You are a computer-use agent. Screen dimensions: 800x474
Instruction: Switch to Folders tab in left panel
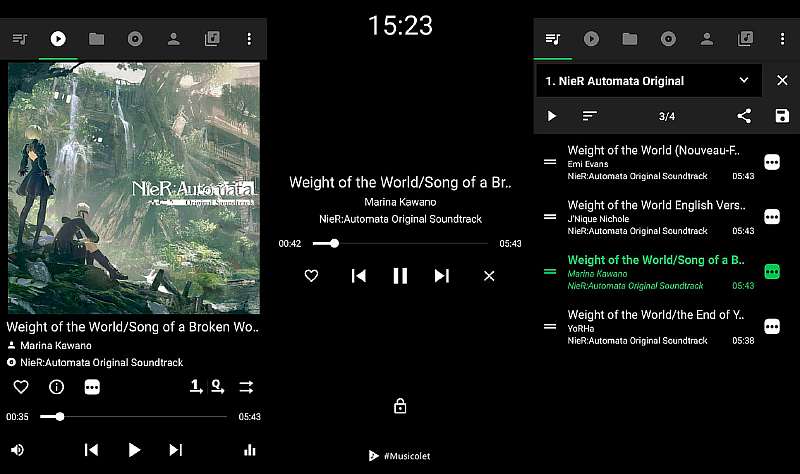pyautogui.click(x=96, y=39)
